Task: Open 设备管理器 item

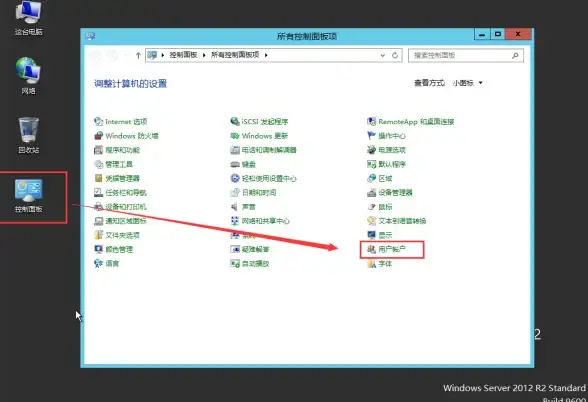Action: point(390,193)
